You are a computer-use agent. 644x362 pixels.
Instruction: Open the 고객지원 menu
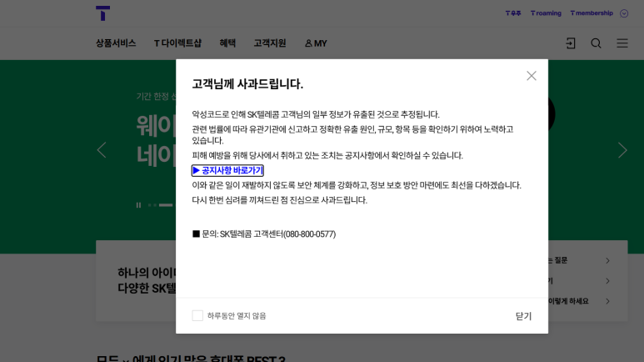click(x=270, y=43)
